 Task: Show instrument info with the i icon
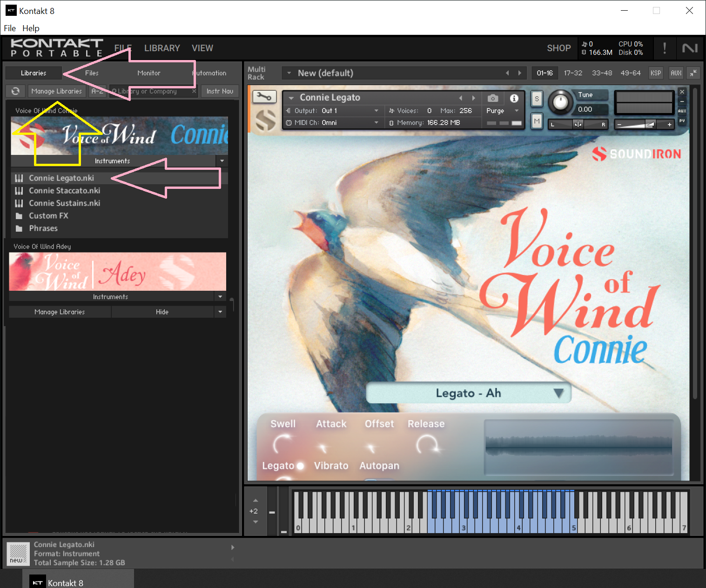514,98
